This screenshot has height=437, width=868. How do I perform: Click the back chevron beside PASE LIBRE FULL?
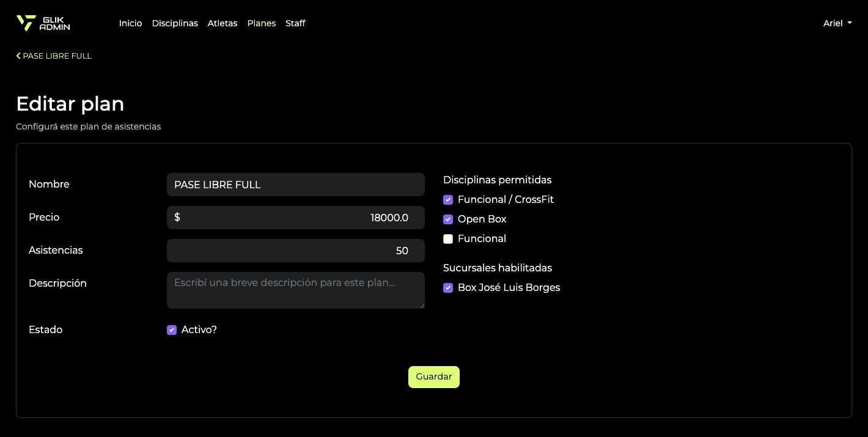(18, 56)
